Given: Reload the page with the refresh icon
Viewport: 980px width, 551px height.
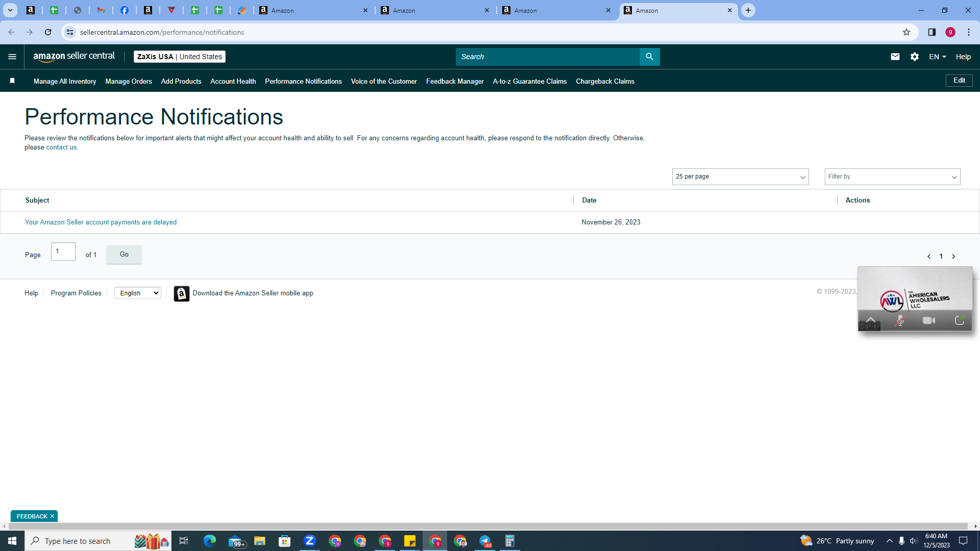Looking at the screenshot, I should point(48,32).
